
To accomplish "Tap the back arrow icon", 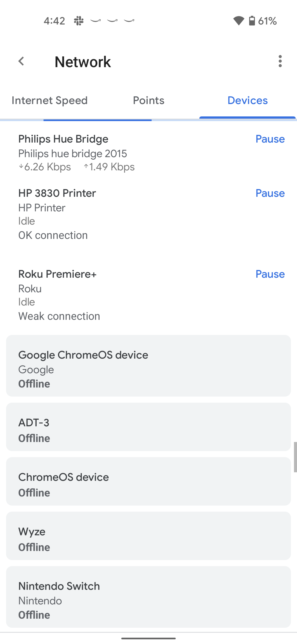I will 21,61.
